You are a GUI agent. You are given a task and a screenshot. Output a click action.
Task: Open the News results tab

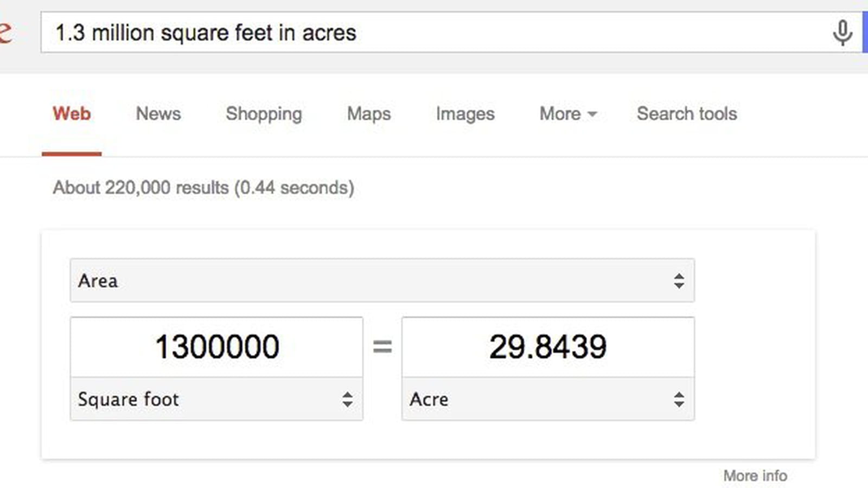[158, 114]
